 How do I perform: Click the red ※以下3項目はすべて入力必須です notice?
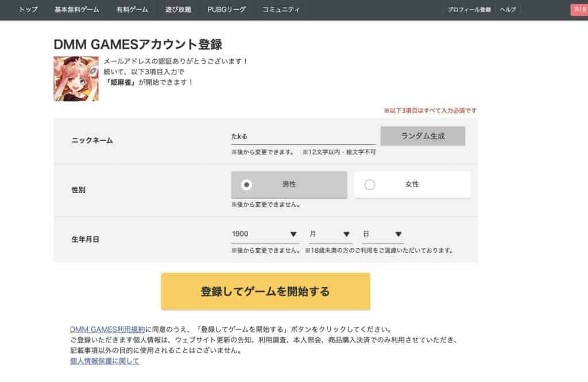pyautogui.click(x=430, y=110)
